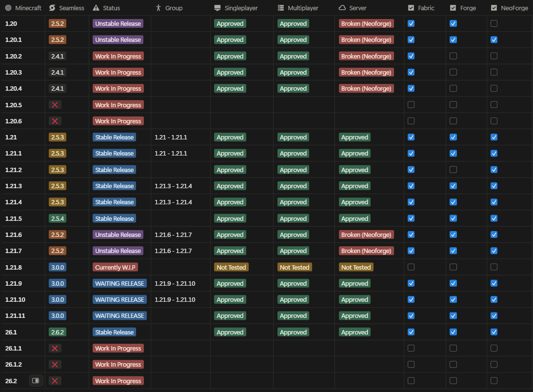
Task: Click the NeoForge column checkbox header icon
Action: click(494, 8)
